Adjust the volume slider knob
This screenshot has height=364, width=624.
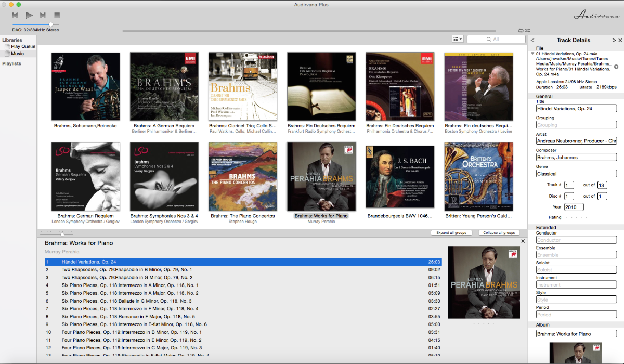pos(51,24)
